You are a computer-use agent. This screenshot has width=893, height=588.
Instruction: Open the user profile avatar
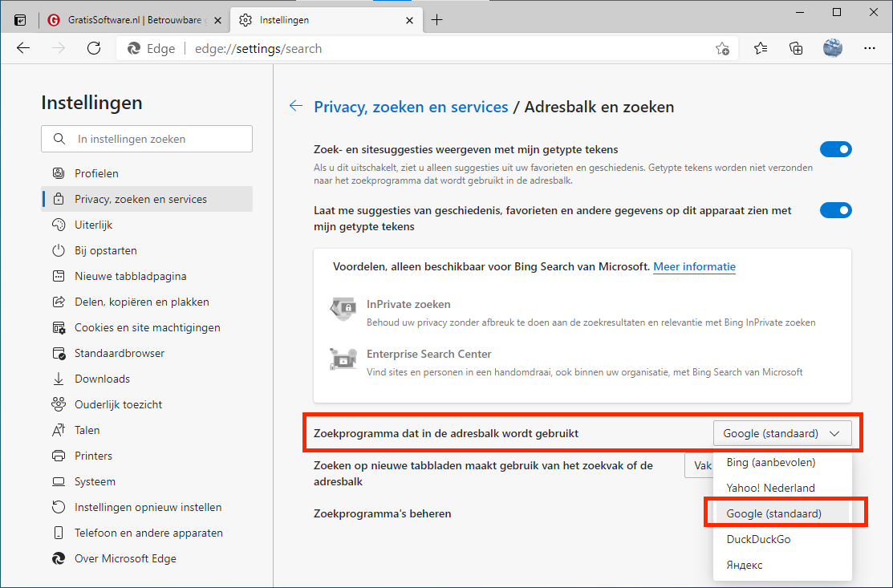pos(833,48)
